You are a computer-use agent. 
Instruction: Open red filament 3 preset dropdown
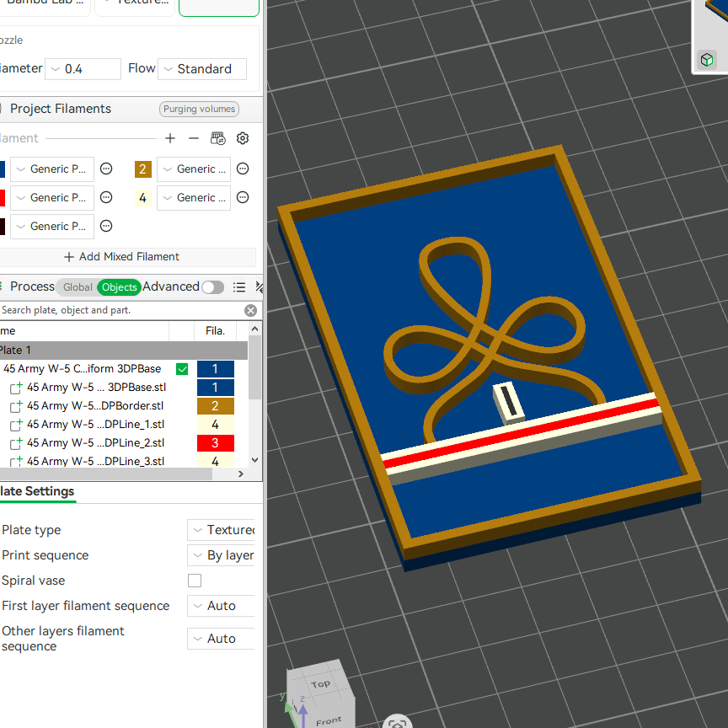click(52, 198)
